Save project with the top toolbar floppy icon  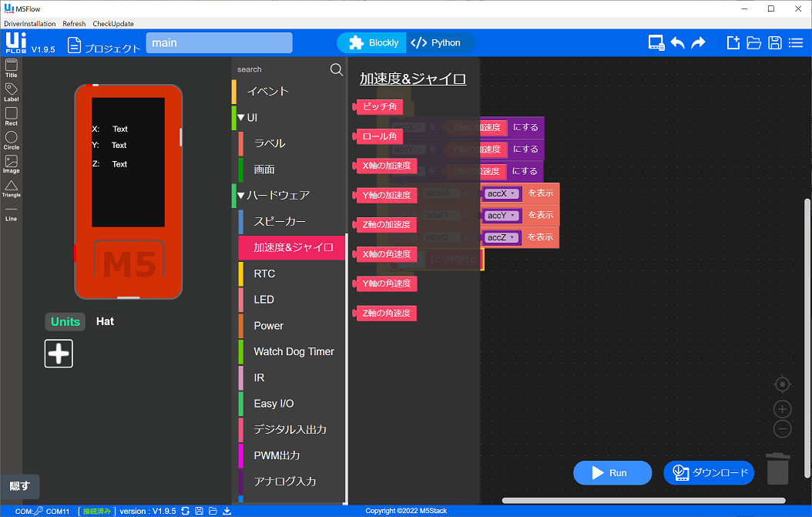point(775,42)
